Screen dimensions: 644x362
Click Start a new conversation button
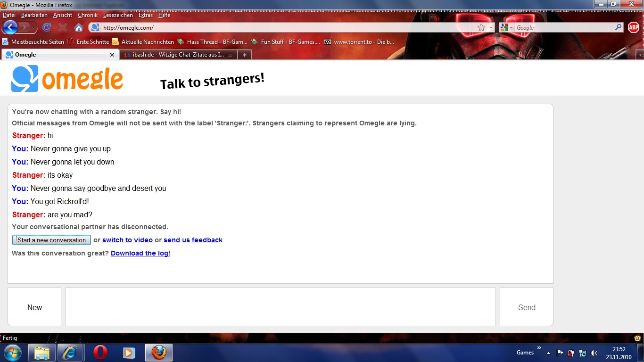click(51, 240)
